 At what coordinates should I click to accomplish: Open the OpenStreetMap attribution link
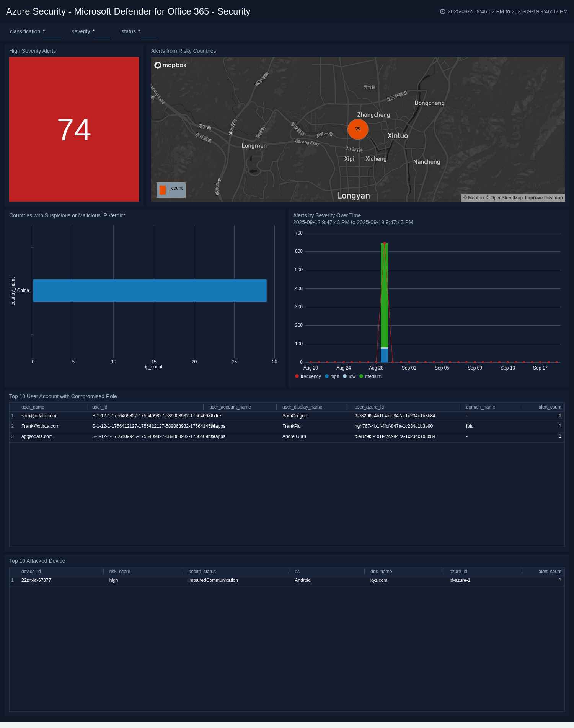pyautogui.click(x=504, y=198)
